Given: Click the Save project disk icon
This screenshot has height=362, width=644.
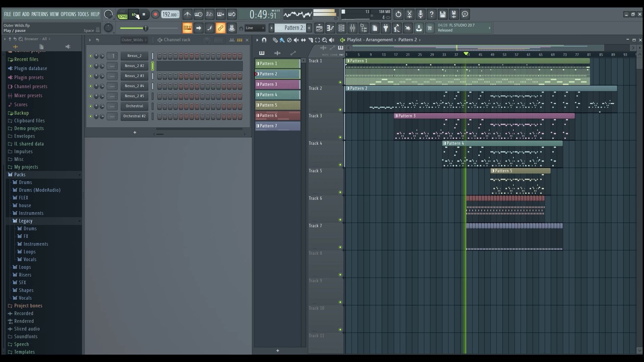Looking at the screenshot, I should [442, 14].
